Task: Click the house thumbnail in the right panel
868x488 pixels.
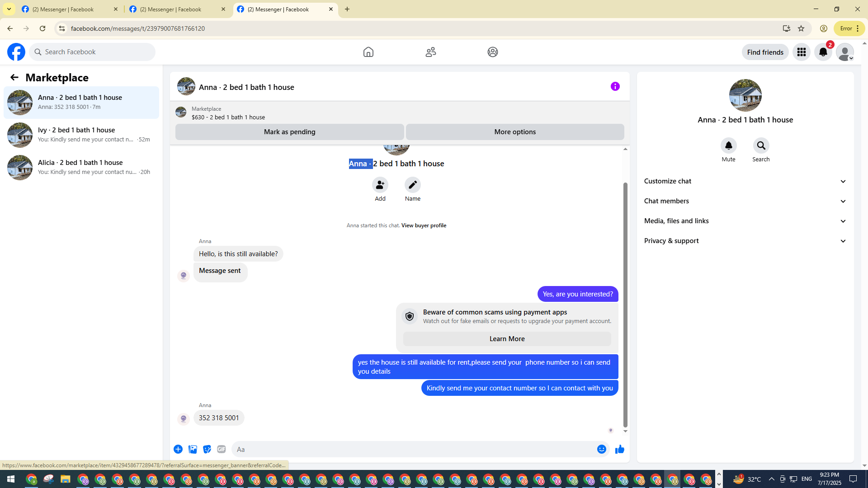Action: [745, 95]
